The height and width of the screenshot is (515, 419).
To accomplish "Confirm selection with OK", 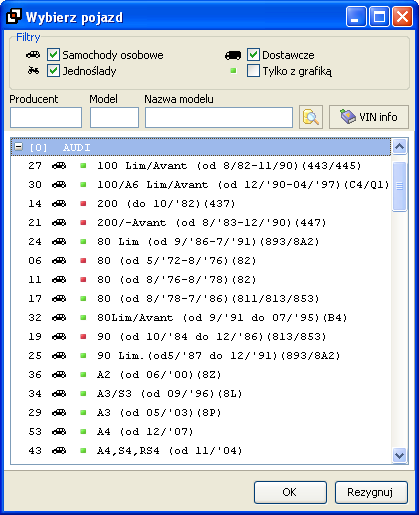I will [290, 492].
